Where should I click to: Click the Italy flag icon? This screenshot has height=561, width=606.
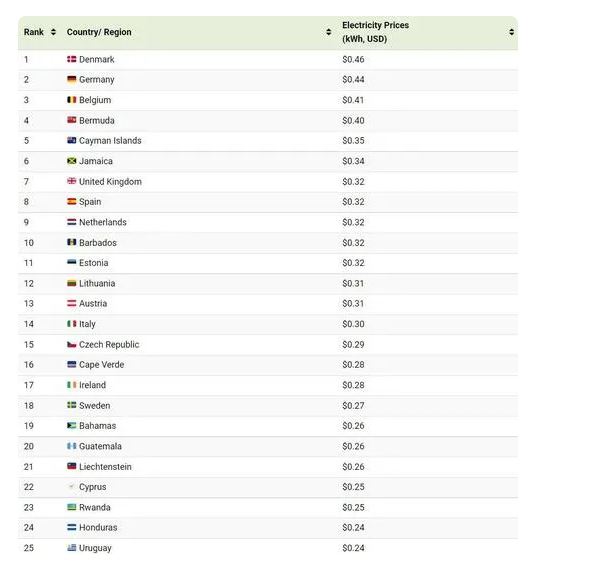(72, 324)
